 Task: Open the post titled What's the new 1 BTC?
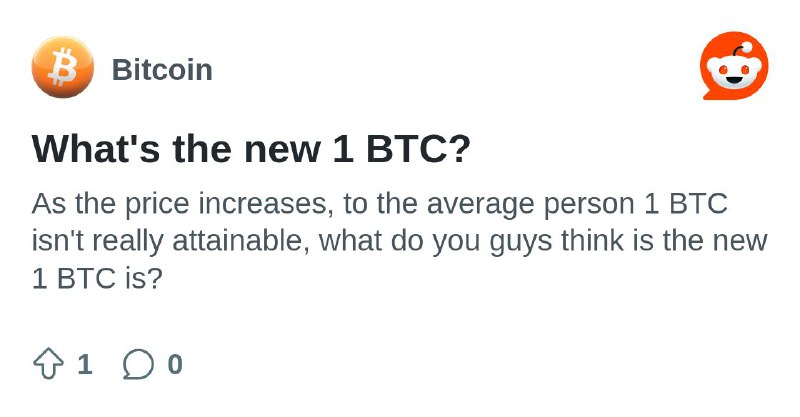(251, 149)
